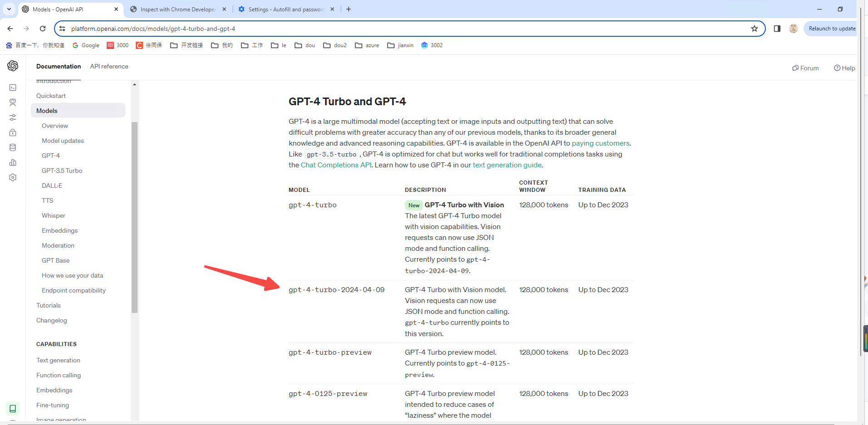
Task: Select DALL·E in the sidebar
Action: tap(52, 186)
